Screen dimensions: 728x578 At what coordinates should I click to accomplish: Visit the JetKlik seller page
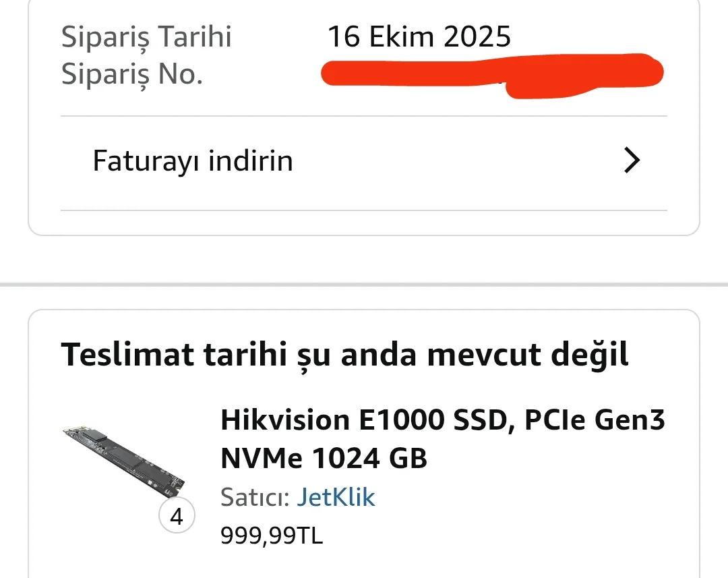pos(336,498)
